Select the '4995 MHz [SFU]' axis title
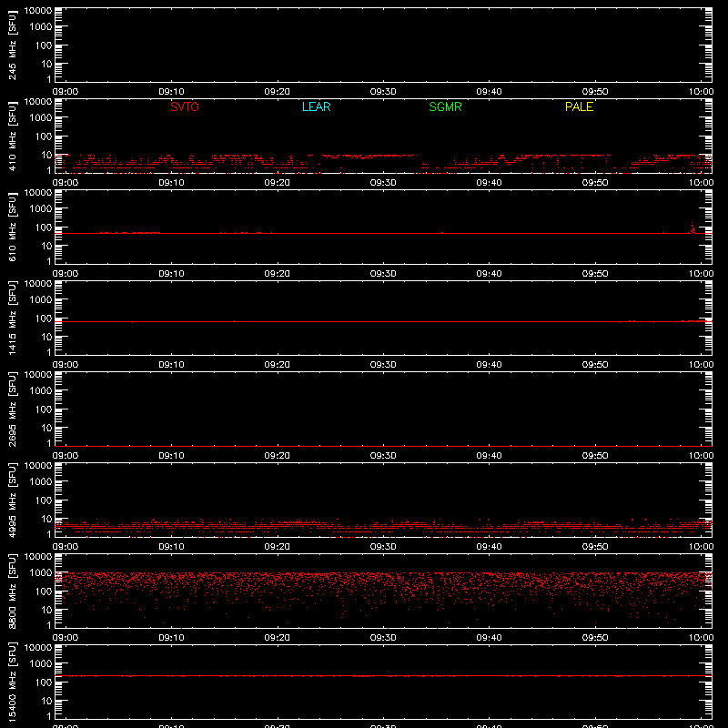This screenshot has height=728, width=728. [x=12, y=500]
